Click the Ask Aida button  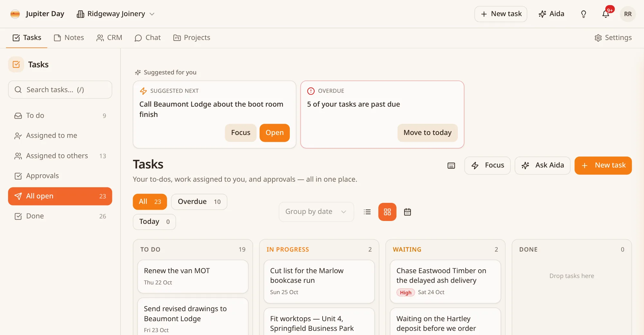[542, 166]
